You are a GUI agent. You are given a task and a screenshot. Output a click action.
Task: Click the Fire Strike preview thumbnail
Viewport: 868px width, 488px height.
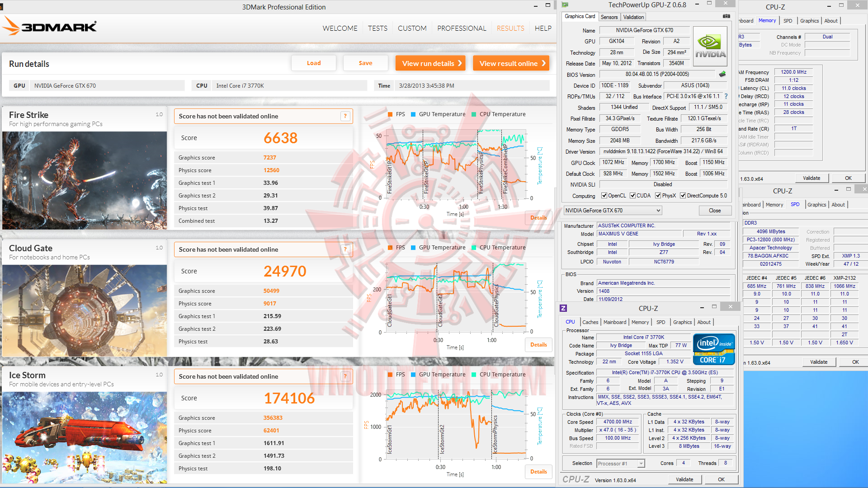click(85, 180)
